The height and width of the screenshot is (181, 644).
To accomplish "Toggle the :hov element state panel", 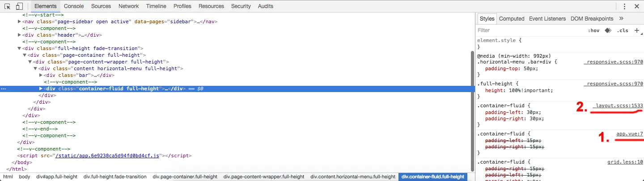I will pyautogui.click(x=593, y=30).
